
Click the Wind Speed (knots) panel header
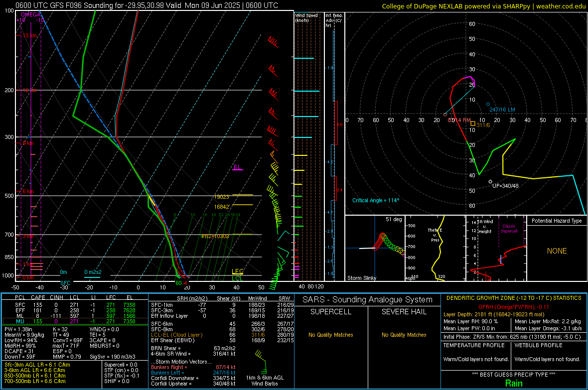[x=306, y=17]
